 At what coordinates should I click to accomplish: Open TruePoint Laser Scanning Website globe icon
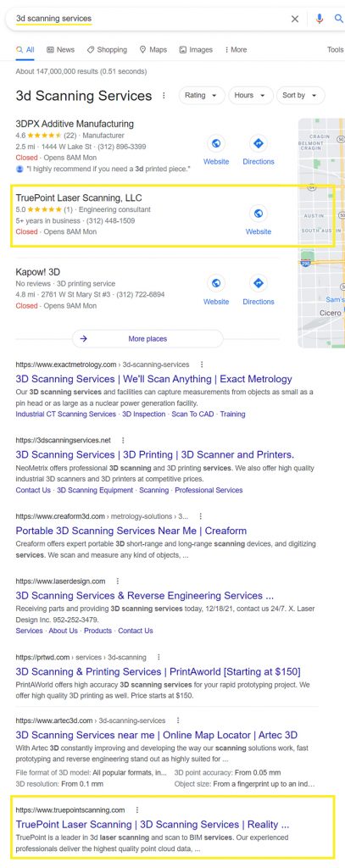point(258,214)
